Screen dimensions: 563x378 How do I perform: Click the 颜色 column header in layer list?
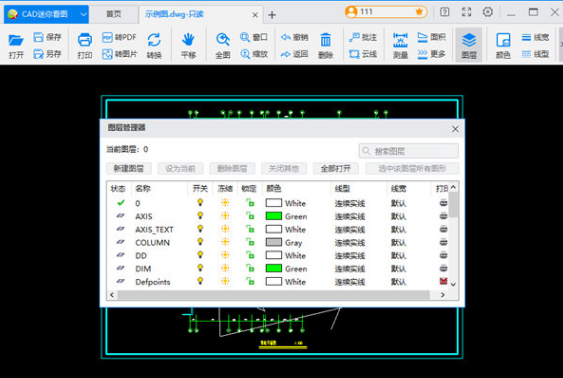(x=274, y=188)
